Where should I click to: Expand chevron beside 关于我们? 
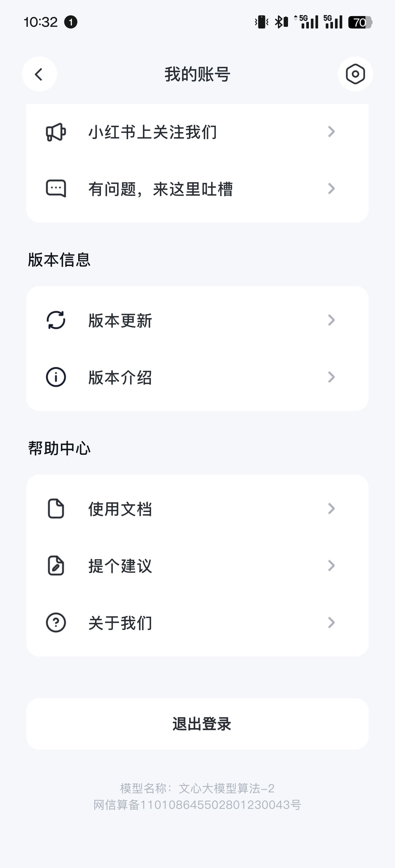(x=331, y=622)
